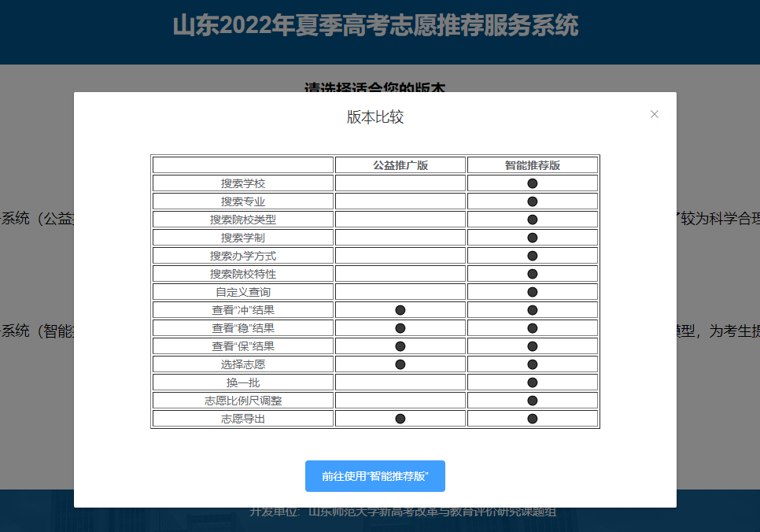Click the 公益推广版 dot for 查看"冲"结果
The width and height of the screenshot is (760, 532).
point(400,309)
